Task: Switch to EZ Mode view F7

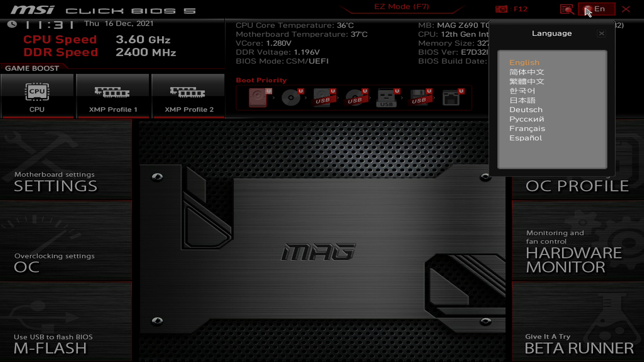Action: point(401,7)
